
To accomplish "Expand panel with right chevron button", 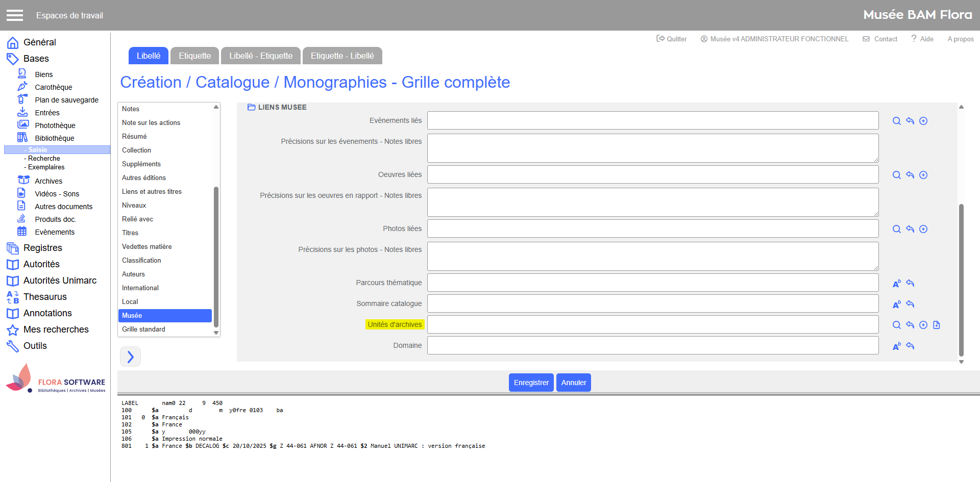I will tap(130, 357).
